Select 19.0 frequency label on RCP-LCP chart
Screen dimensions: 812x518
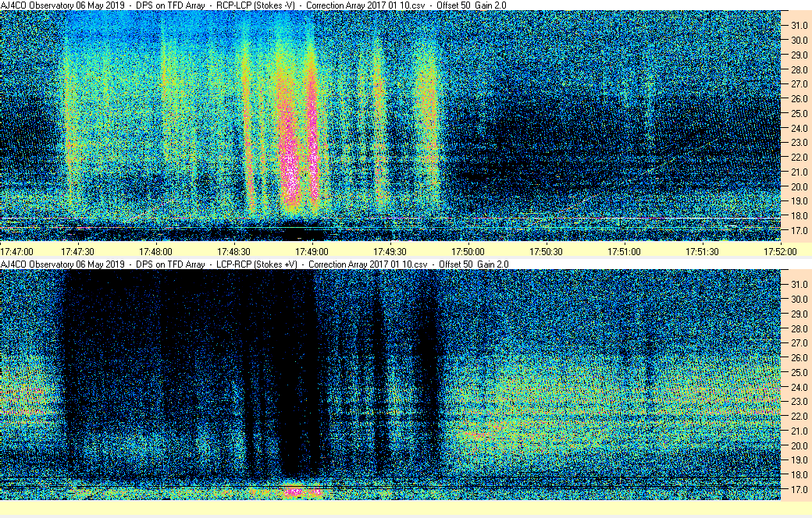799,200
